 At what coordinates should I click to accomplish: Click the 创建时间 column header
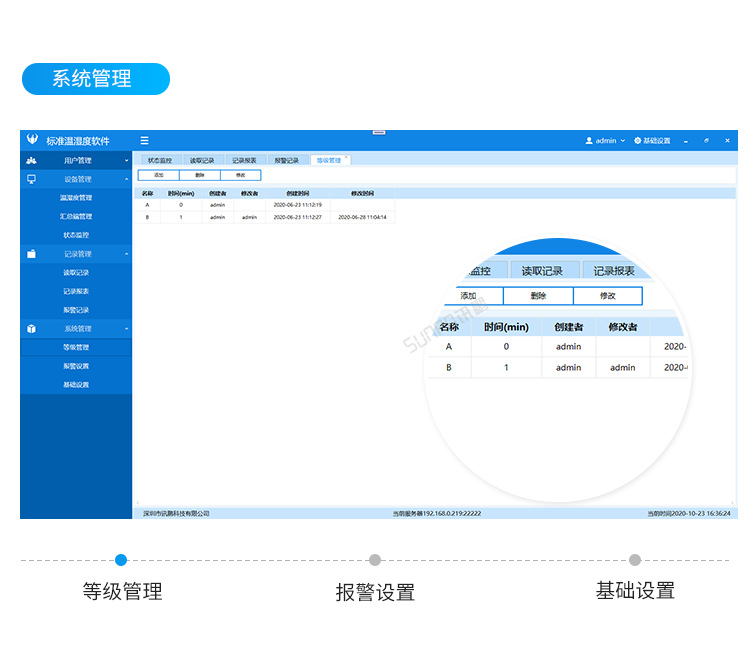coord(298,193)
